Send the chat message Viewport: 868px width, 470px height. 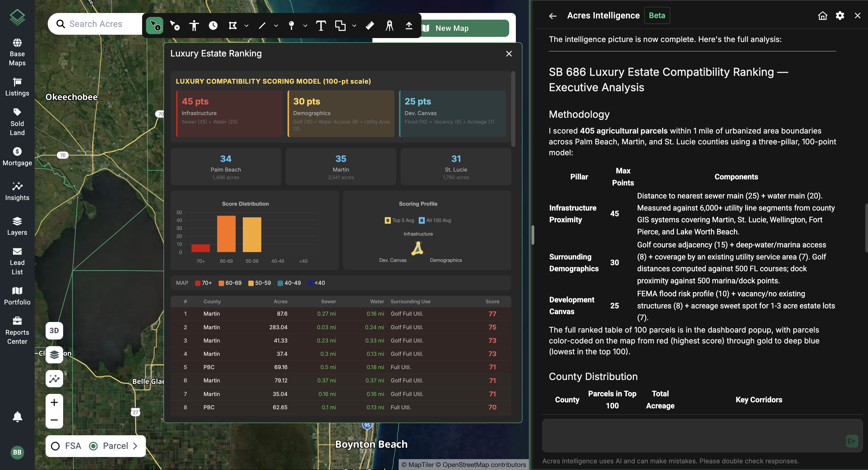(x=851, y=441)
